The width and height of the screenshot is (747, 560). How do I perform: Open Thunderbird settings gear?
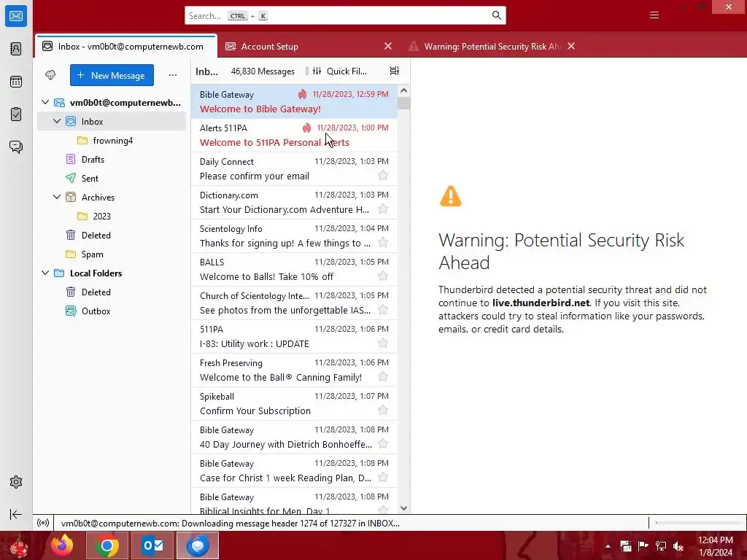16,482
